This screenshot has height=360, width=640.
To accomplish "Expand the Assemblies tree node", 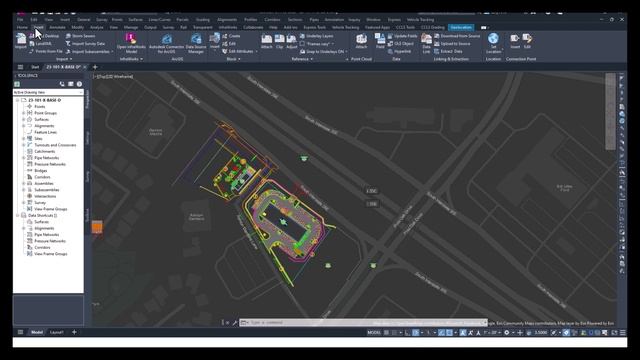I will [24, 184].
